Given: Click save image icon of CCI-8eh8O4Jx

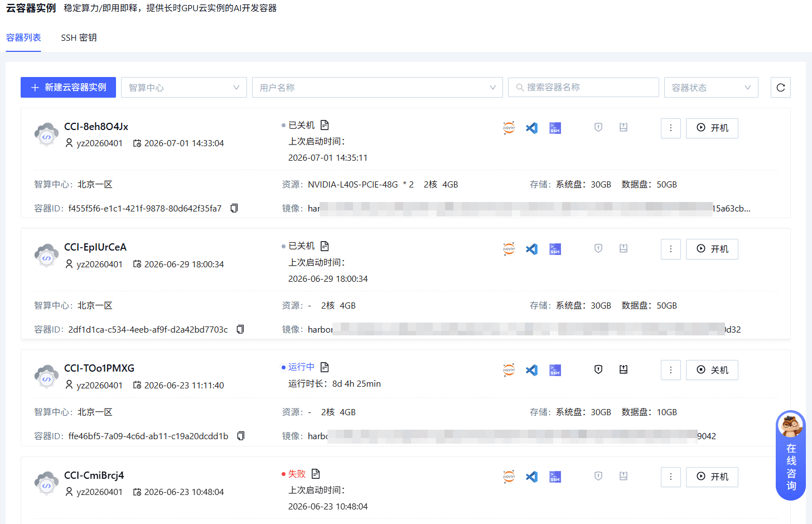Looking at the screenshot, I should (623, 127).
